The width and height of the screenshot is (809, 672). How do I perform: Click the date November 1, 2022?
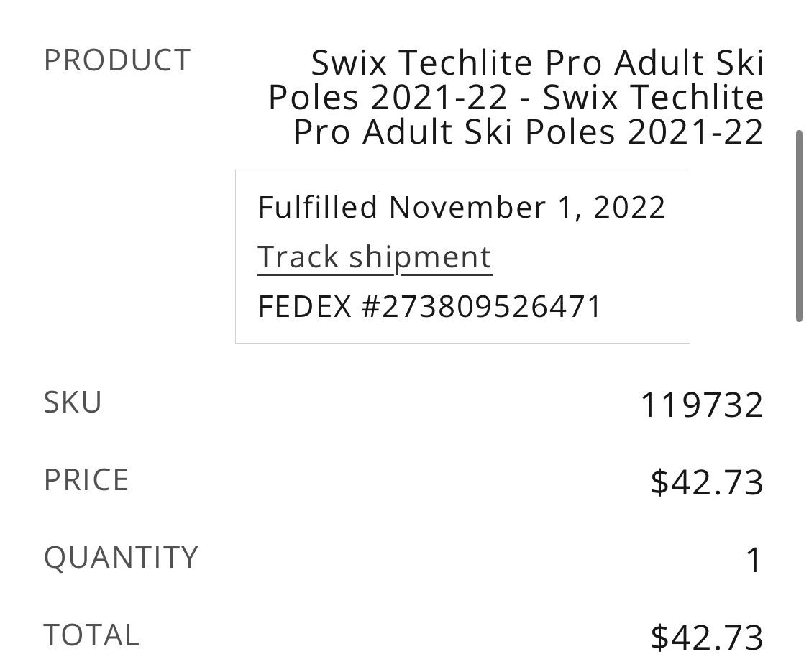click(527, 208)
